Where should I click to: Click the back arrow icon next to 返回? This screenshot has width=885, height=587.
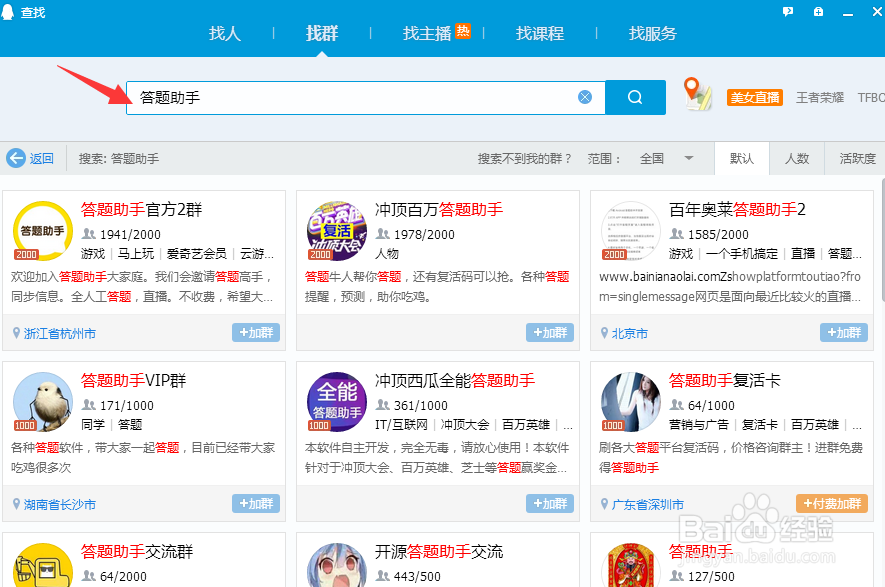(x=16, y=159)
